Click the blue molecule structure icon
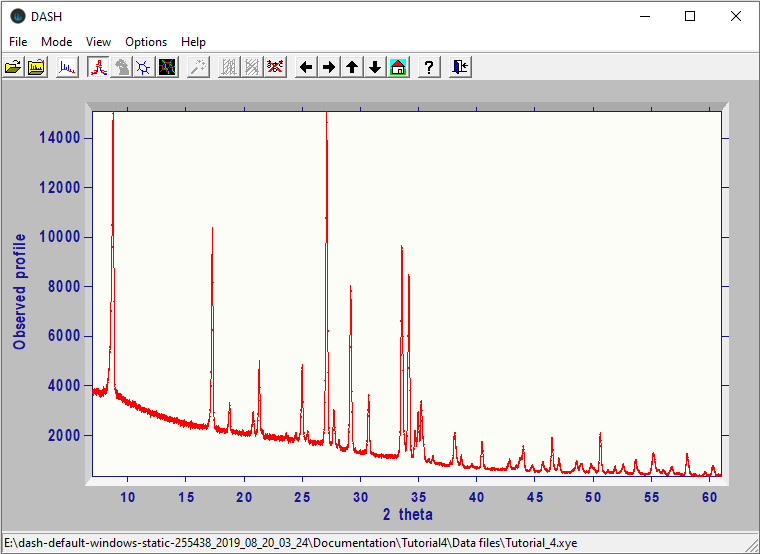 [x=144, y=67]
